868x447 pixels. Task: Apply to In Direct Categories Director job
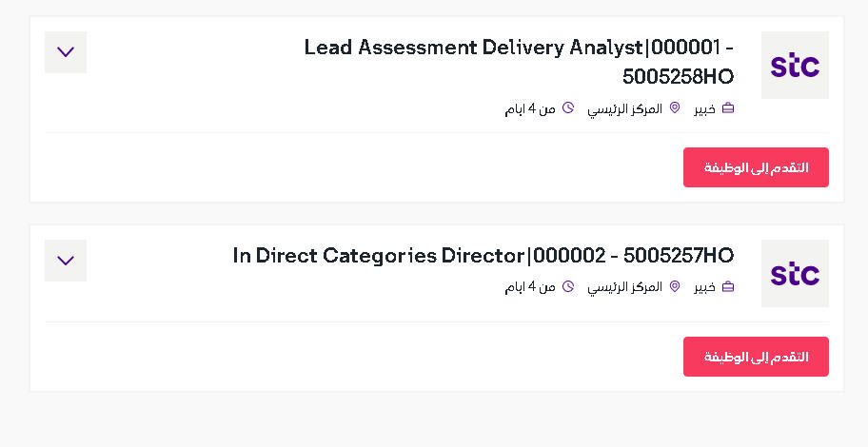pos(756,357)
